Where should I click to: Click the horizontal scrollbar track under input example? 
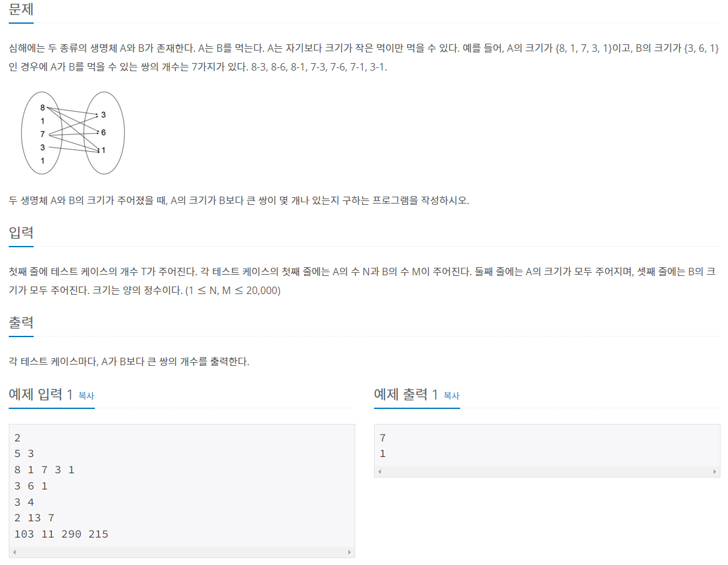coord(182,552)
